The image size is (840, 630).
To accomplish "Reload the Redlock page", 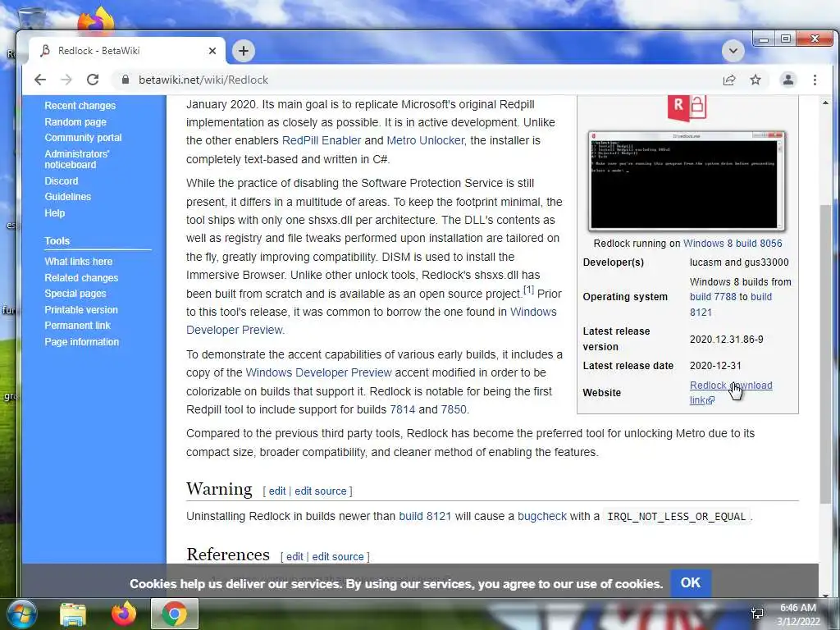I will click(93, 80).
